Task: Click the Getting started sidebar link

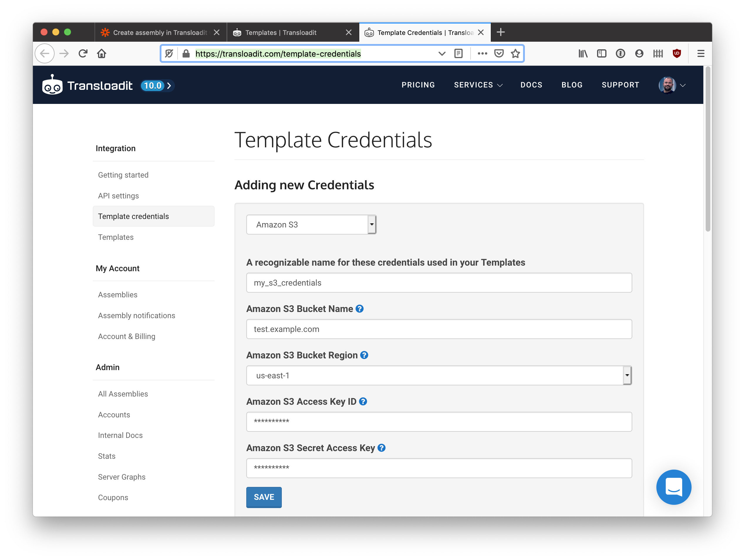Action: click(124, 175)
